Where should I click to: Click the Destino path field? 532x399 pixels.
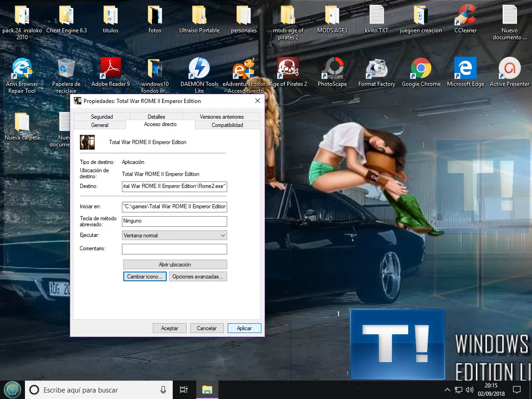(x=175, y=186)
